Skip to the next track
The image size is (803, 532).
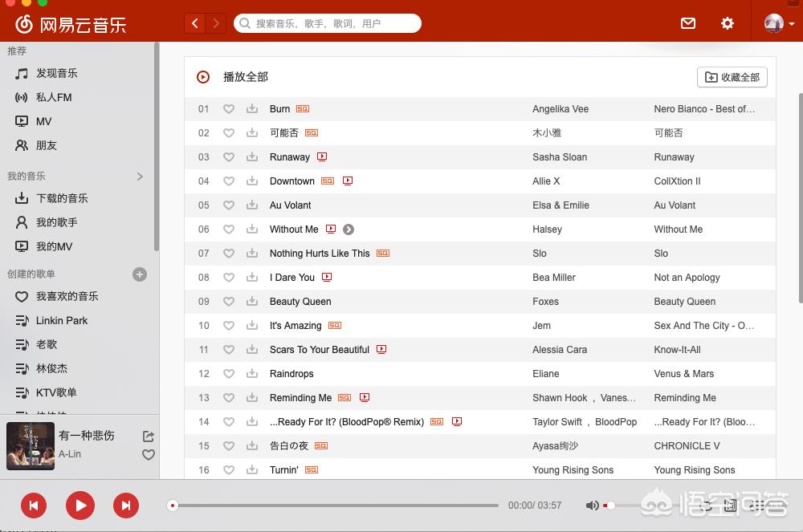(x=125, y=506)
